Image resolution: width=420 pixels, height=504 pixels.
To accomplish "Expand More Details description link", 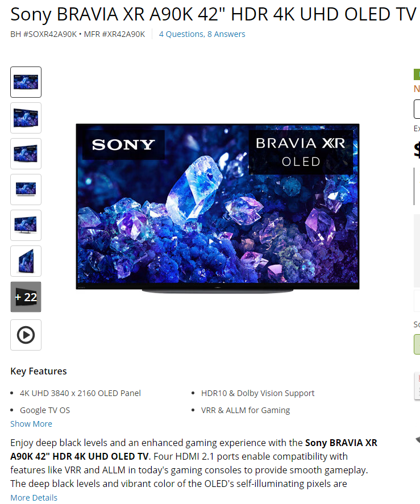I will (x=34, y=498).
